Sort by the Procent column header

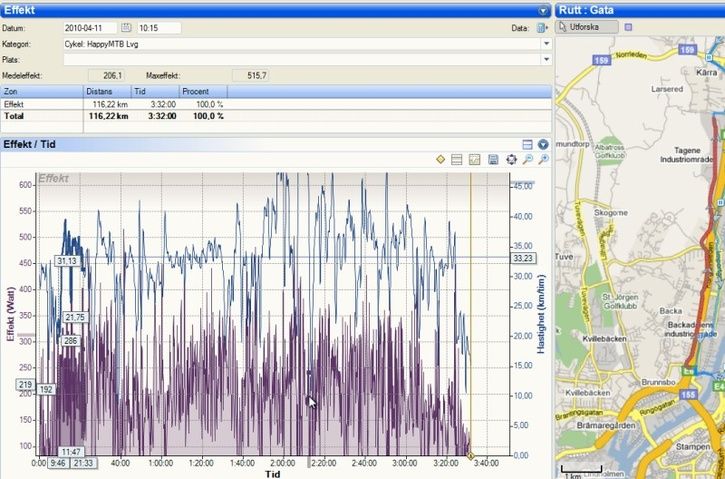click(203, 92)
